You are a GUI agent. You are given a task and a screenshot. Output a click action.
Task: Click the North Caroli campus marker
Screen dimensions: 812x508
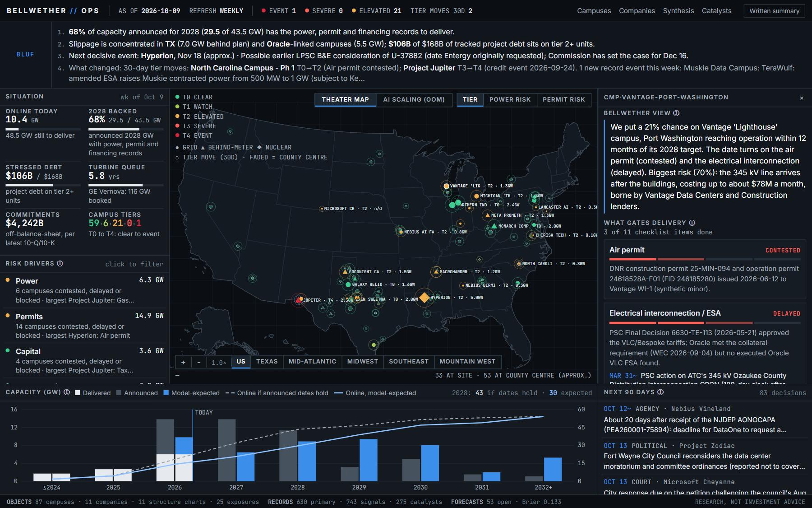[519, 264]
